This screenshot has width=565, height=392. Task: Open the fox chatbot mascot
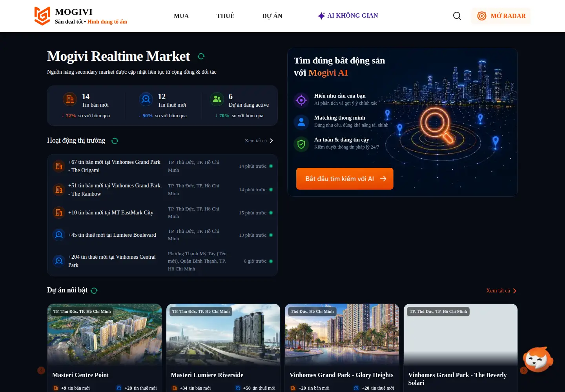[538, 359]
